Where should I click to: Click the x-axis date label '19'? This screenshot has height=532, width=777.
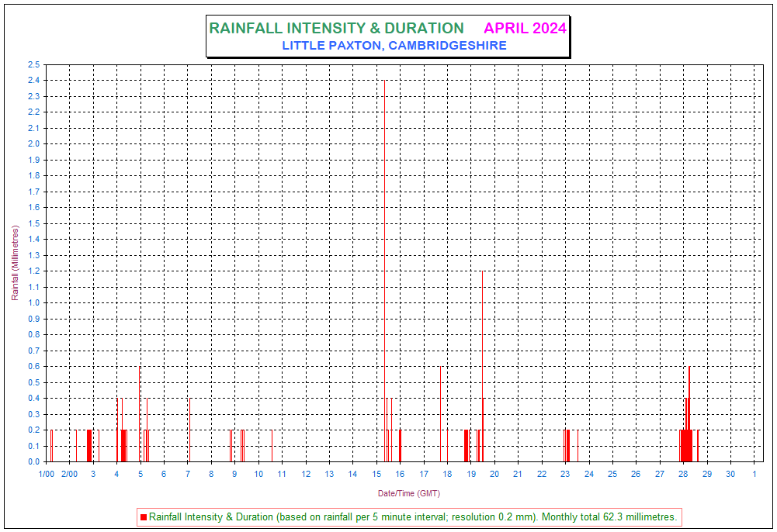click(470, 474)
